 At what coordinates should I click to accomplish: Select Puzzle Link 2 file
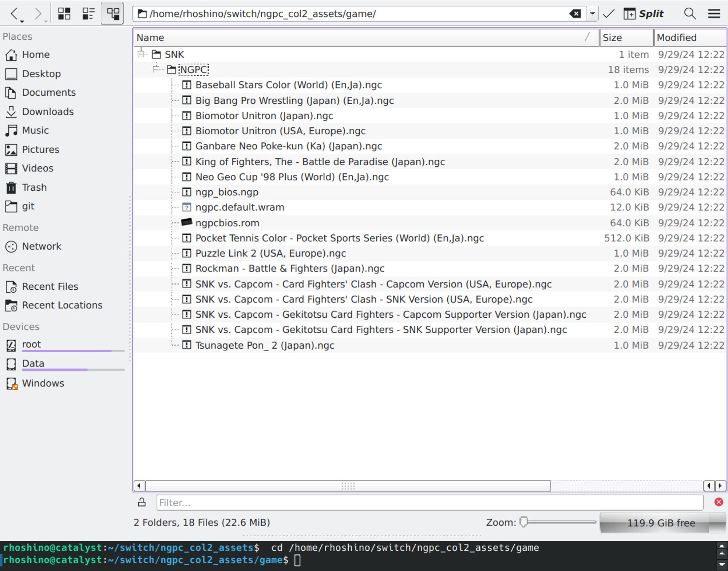[x=270, y=253]
